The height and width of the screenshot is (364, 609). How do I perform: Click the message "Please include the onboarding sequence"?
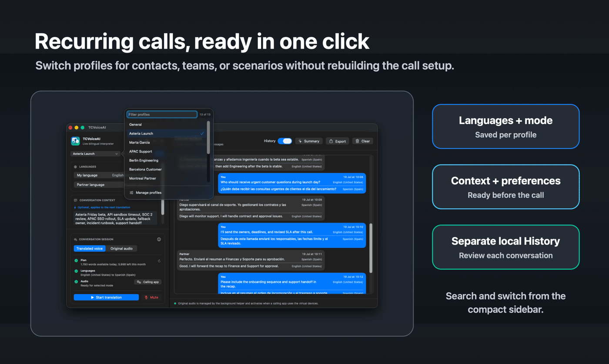pyautogui.click(x=268, y=284)
